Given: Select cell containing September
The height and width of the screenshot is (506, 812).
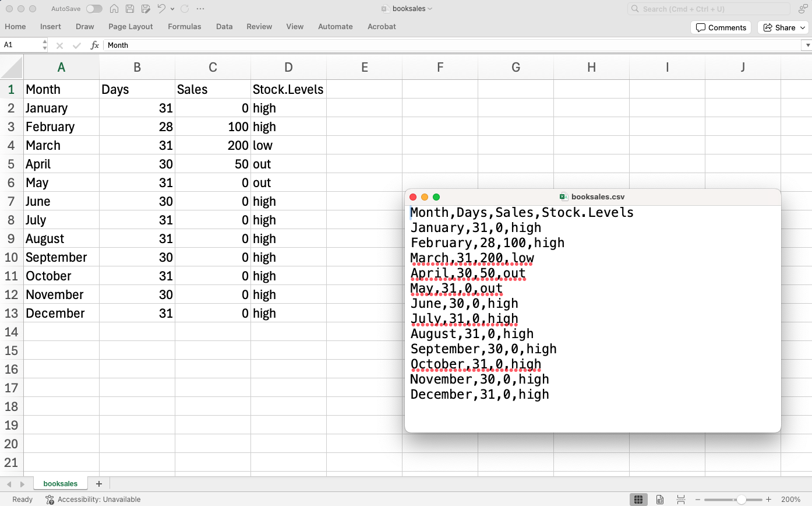Looking at the screenshot, I should point(61,257).
